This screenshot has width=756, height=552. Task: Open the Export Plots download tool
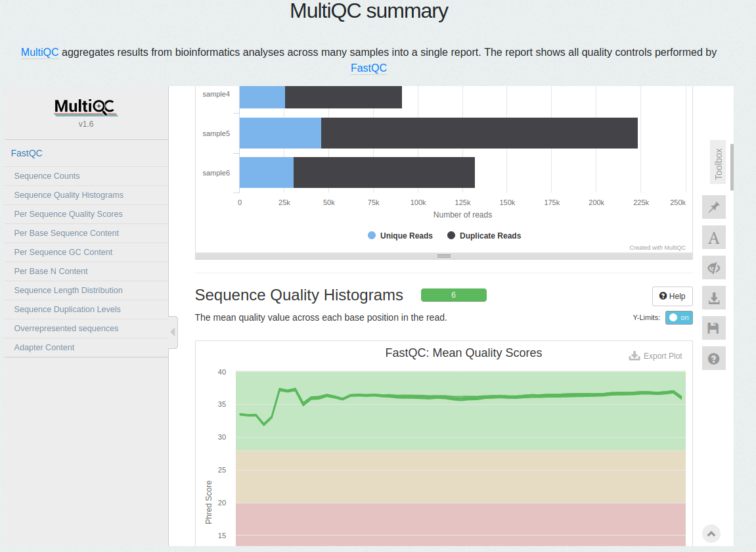[713, 298]
